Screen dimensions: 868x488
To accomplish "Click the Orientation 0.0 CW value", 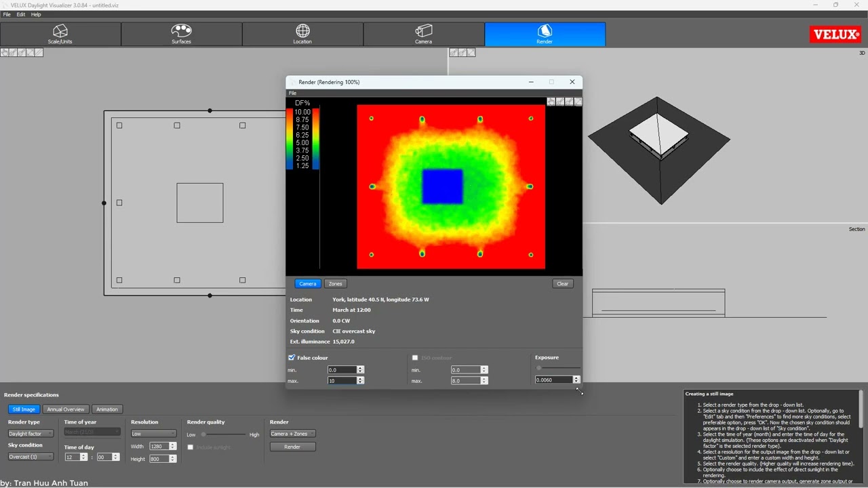I will 341,321.
